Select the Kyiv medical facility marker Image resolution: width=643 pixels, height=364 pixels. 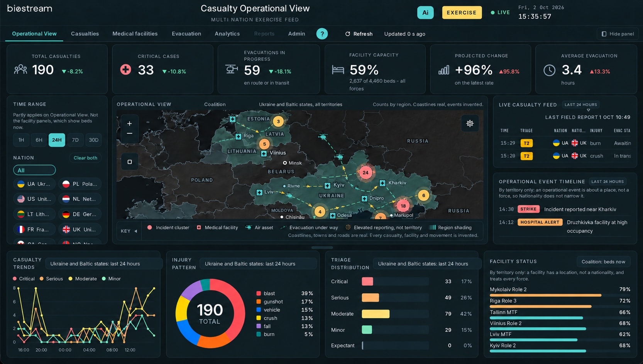(327, 186)
